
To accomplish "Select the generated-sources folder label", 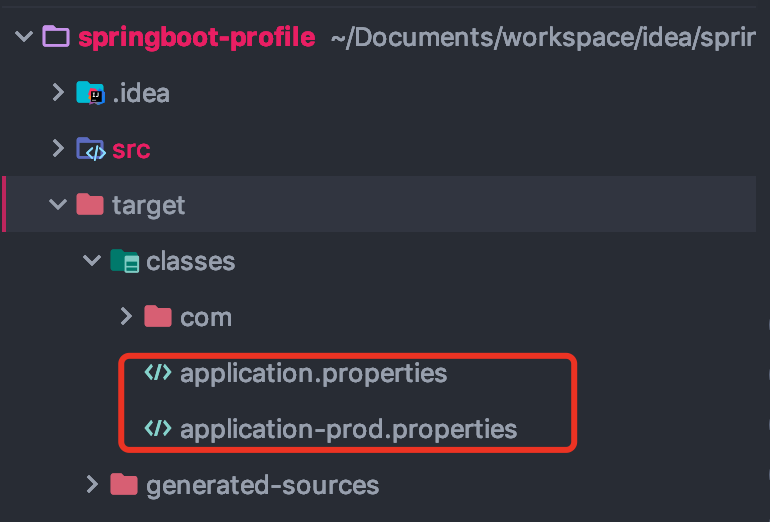I will [262, 486].
